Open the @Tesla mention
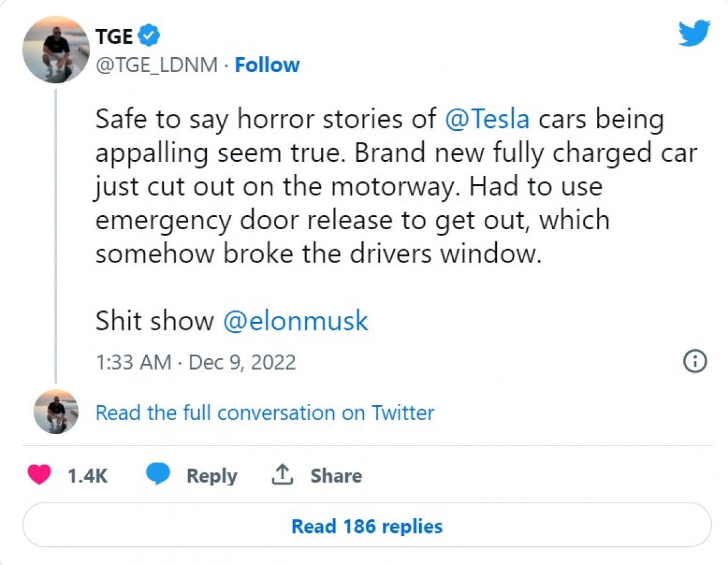Viewport: 728px width, 565px height. pos(487,119)
